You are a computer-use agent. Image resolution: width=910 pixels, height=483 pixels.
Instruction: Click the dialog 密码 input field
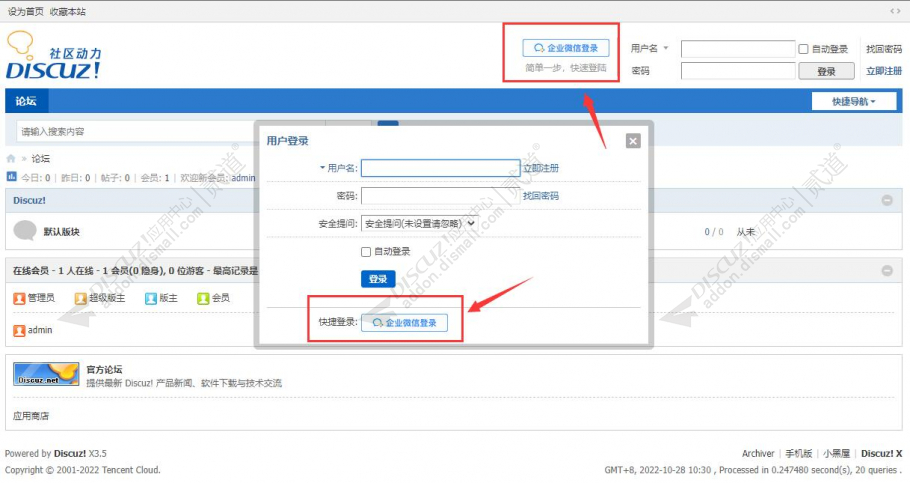440,196
